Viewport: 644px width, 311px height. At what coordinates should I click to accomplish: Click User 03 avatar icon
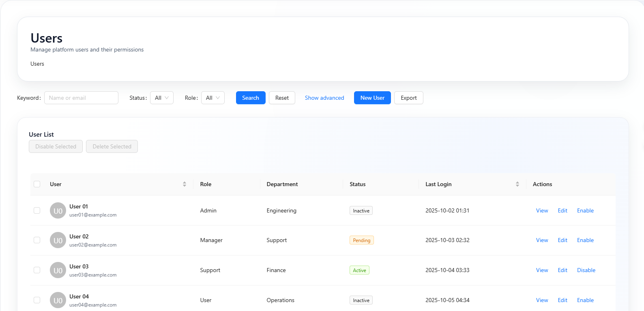pyautogui.click(x=58, y=270)
